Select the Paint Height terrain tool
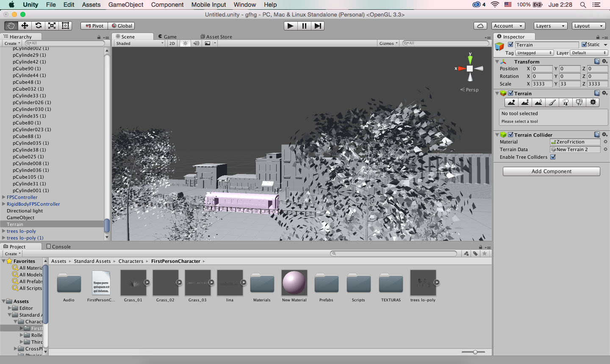The height and width of the screenshot is (364, 610). click(x=525, y=102)
